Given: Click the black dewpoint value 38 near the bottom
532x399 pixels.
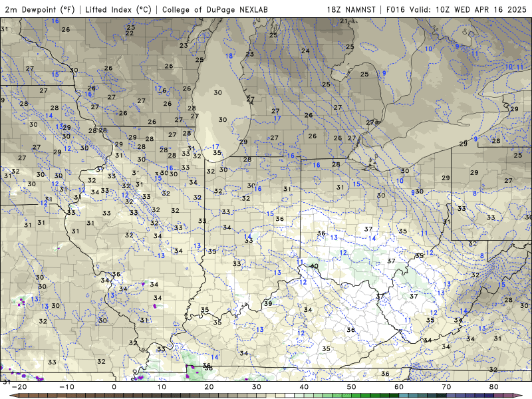Looking at the screenshot, I should [208, 368].
